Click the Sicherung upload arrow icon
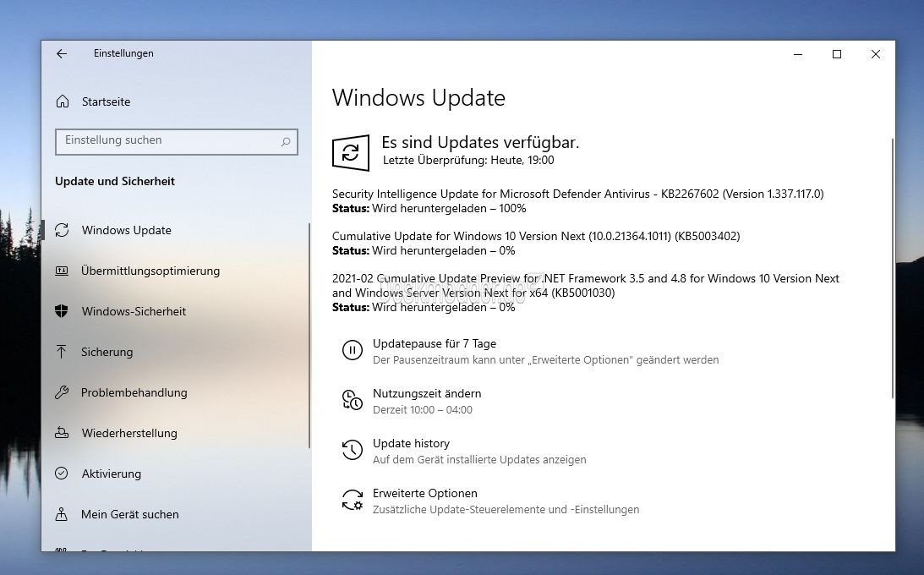This screenshot has height=575, width=924. click(62, 352)
